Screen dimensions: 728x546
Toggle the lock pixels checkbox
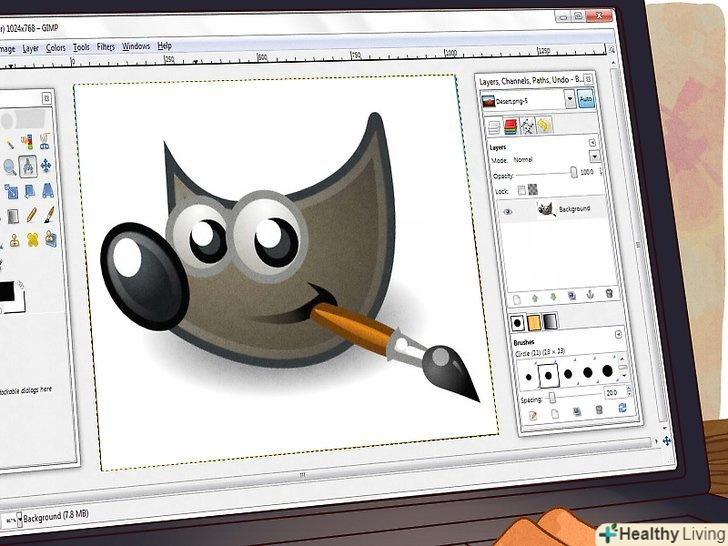(x=522, y=190)
